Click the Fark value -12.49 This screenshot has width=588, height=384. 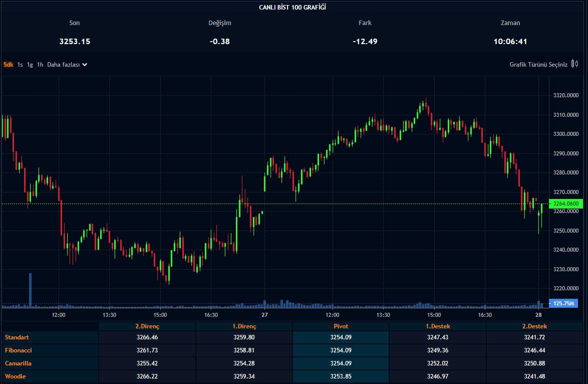[x=365, y=41]
